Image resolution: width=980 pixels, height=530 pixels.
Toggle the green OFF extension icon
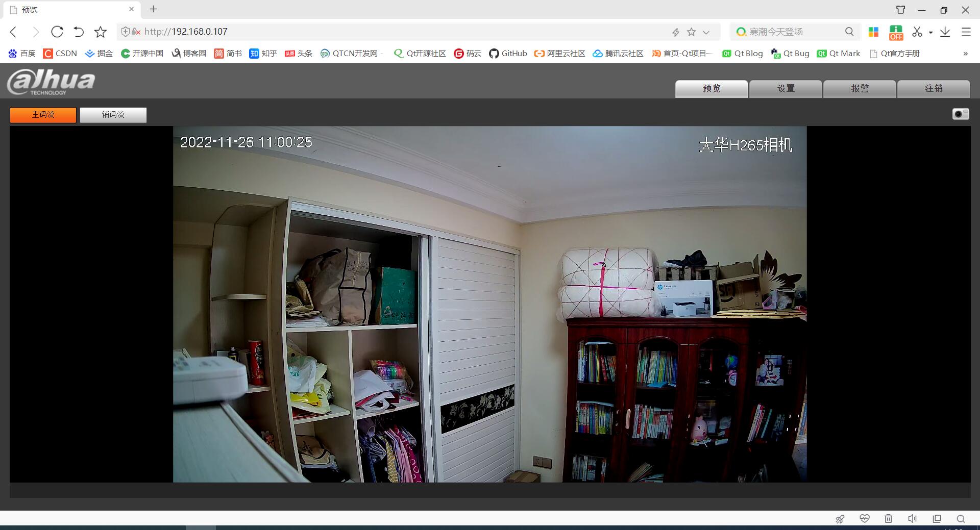(x=896, y=32)
